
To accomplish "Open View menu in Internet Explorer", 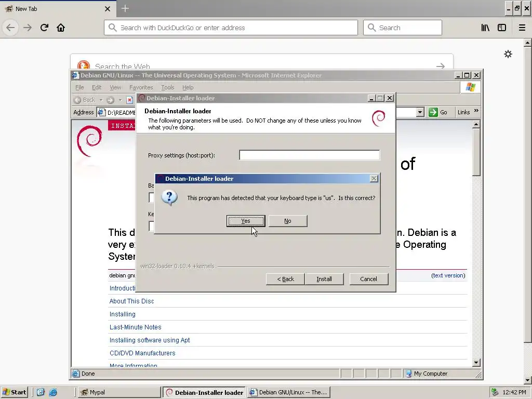I will tap(115, 87).
